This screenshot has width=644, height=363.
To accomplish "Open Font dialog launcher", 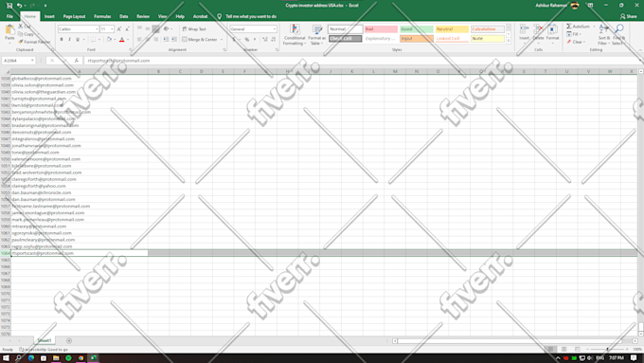I will point(131,49).
